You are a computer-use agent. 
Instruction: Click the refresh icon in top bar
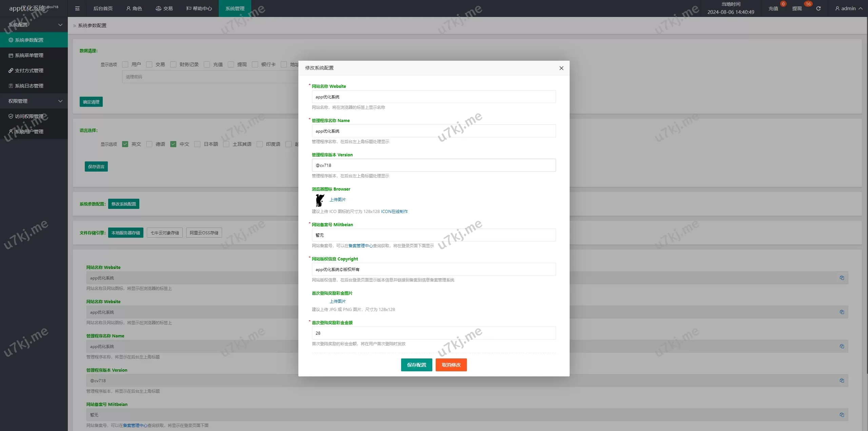pyautogui.click(x=818, y=8)
